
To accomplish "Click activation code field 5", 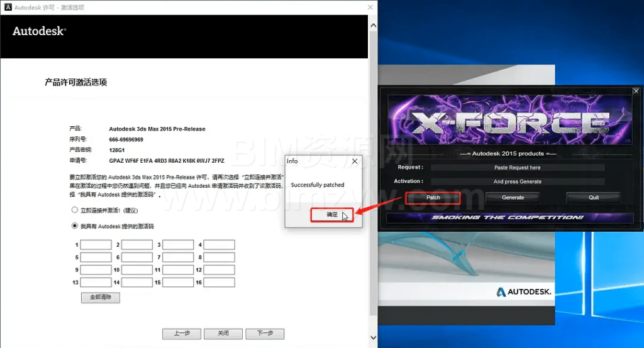I will pyautogui.click(x=96, y=258).
